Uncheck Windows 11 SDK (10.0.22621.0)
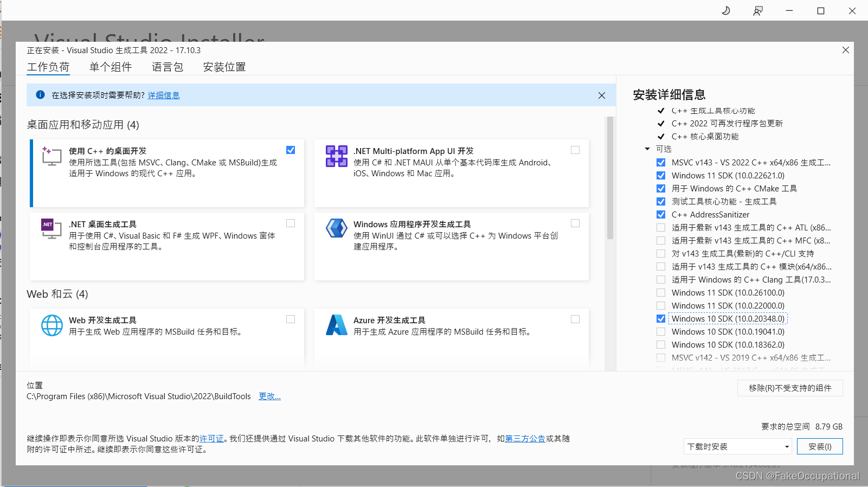Image resolution: width=868 pixels, height=487 pixels. [661, 176]
